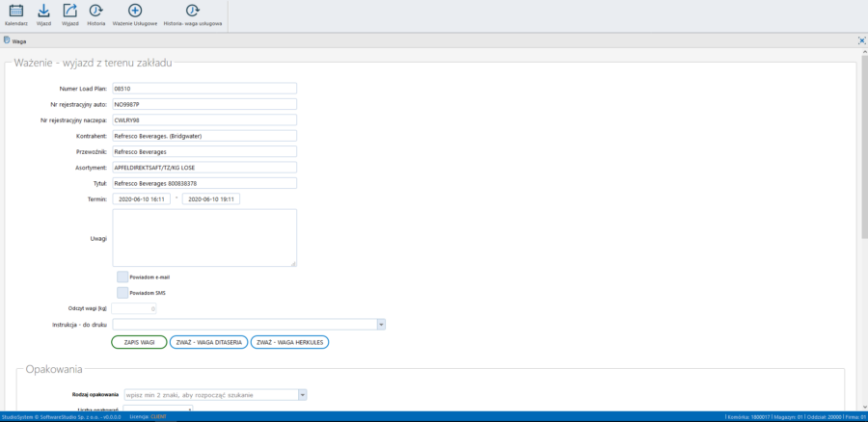
Task: Click Termin start date 2020-06-10 16:11
Action: point(141,199)
